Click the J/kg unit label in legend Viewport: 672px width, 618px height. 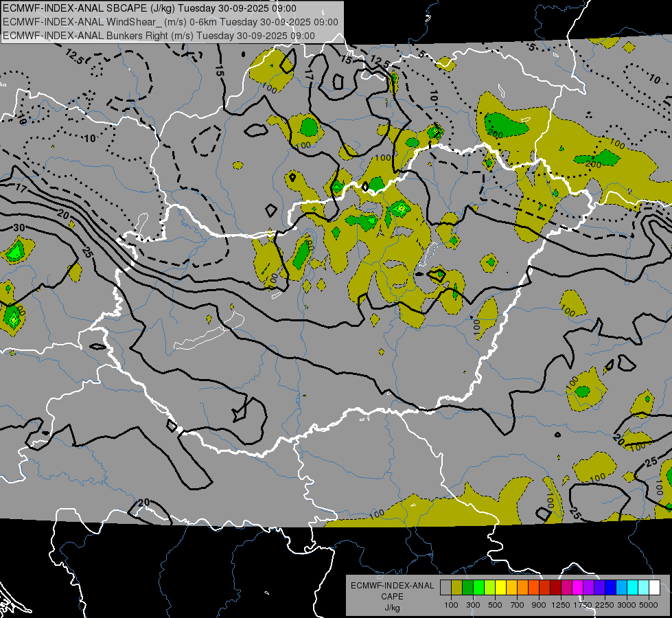[393, 608]
